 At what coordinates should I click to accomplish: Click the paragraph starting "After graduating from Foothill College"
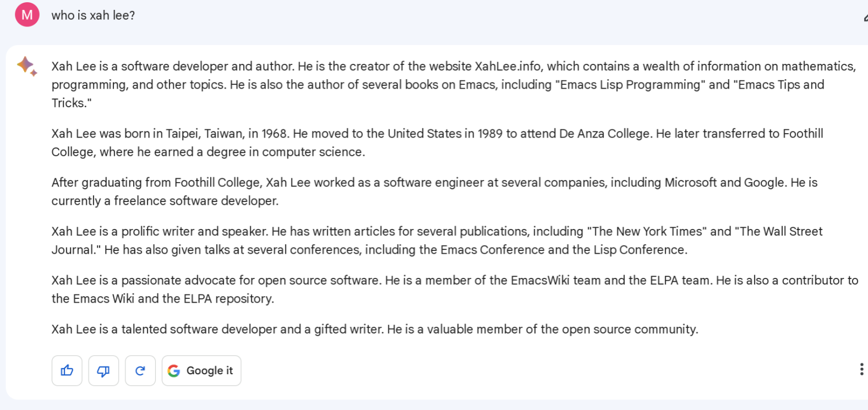pyautogui.click(x=435, y=192)
